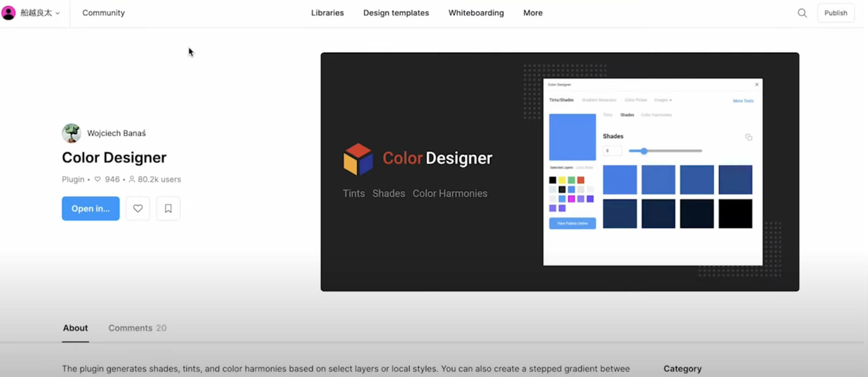This screenshot has height=377, width=868.
Task: Switch to the Comments tab
Action: pyautogui.click(x=137, y=328)
